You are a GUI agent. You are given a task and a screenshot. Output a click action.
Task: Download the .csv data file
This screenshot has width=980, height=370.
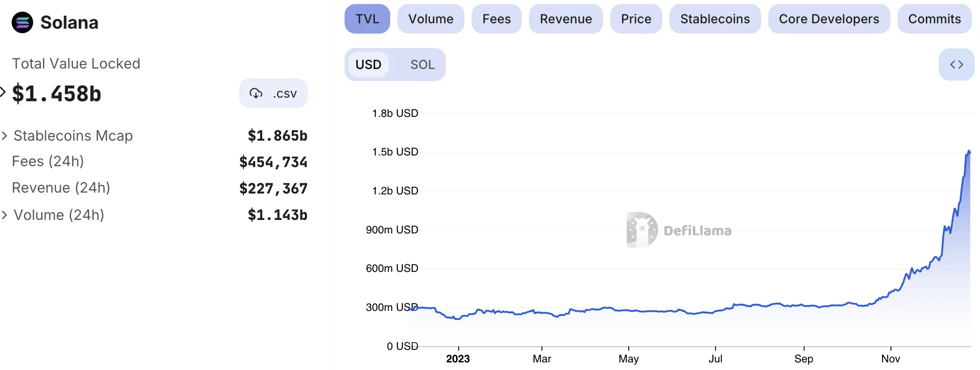273,93
